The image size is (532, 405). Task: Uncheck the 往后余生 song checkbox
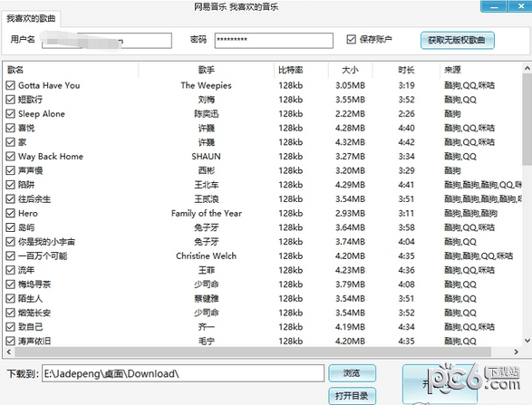click(x=11, y=198)
